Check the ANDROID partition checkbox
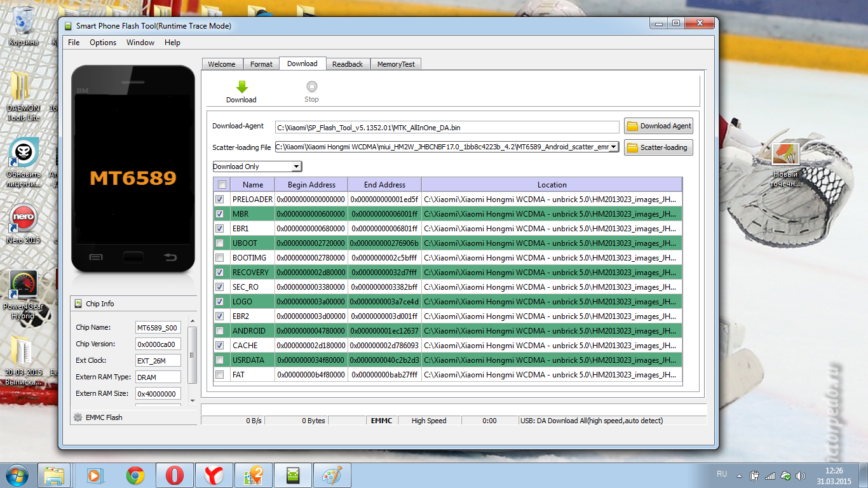Image resolution: width=868 pixels, height=488 pixels. [220, 330]
